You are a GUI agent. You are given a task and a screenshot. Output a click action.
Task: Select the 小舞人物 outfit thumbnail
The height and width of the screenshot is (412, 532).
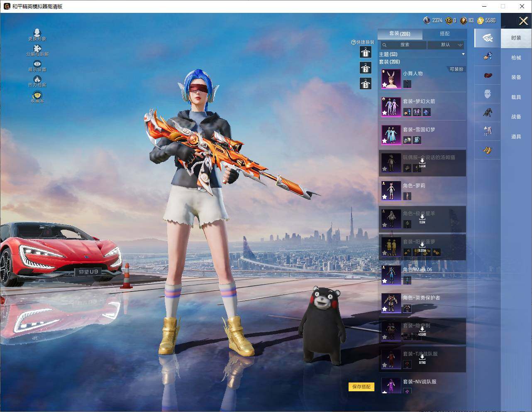pos(391,79)
